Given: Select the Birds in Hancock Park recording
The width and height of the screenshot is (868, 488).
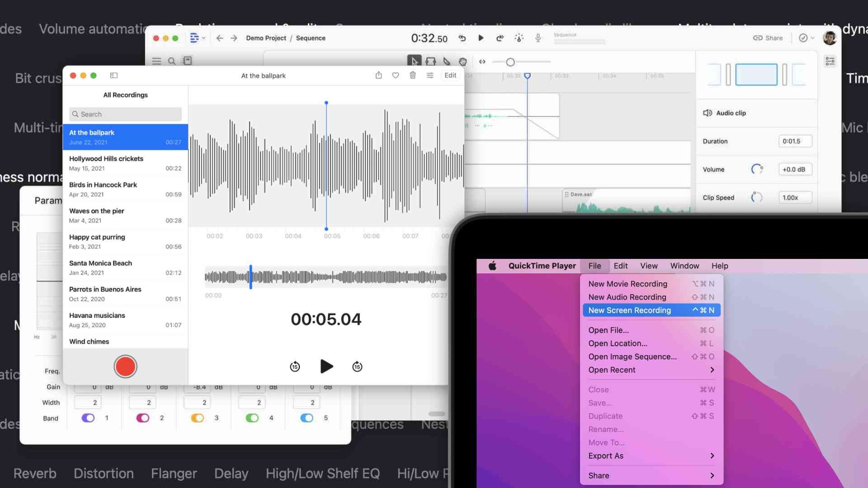Looking at the screenshot, I should pos(125,189).
